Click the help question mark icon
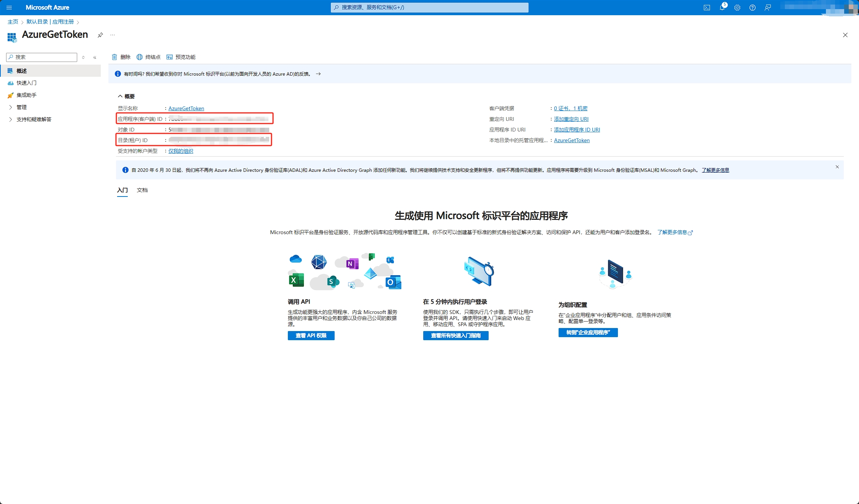This screenshot has height=504, width=859. pos(752,8)
